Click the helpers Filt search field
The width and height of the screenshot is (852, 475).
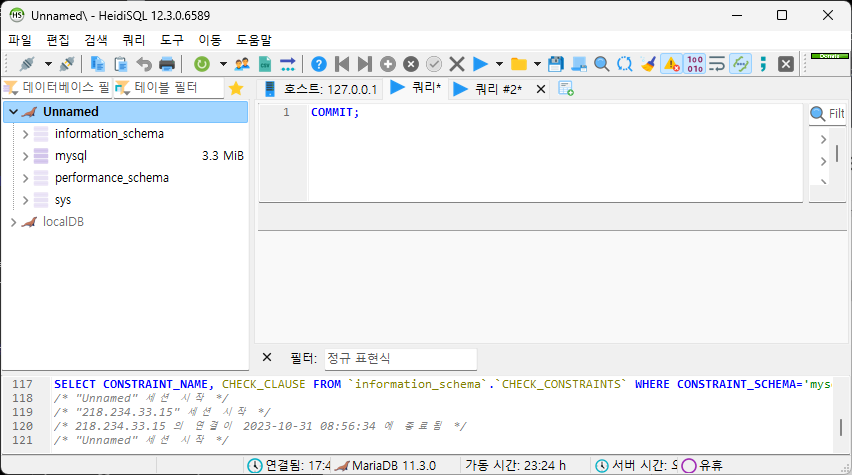pyautogui.click(x=828, y=114)
